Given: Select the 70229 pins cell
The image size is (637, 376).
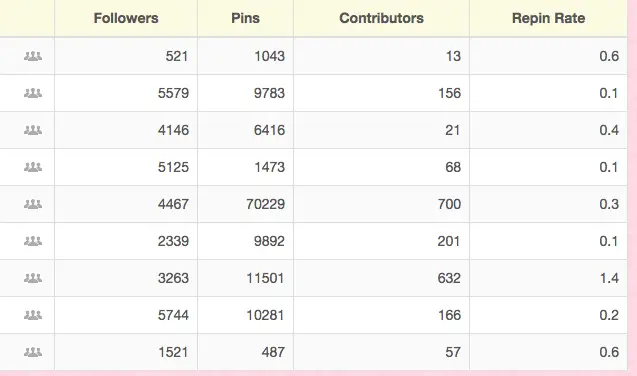Looking at the screenshot, I should (245, 204).
